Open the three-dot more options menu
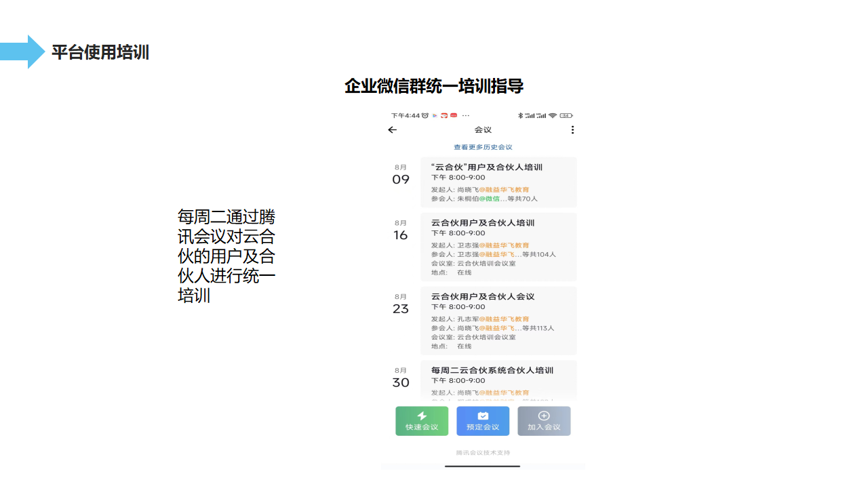 [x=572, y=130]
